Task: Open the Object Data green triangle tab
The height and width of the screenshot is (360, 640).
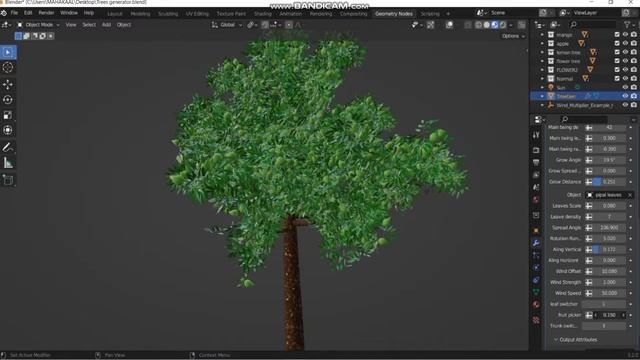Action: coord(536,292)
